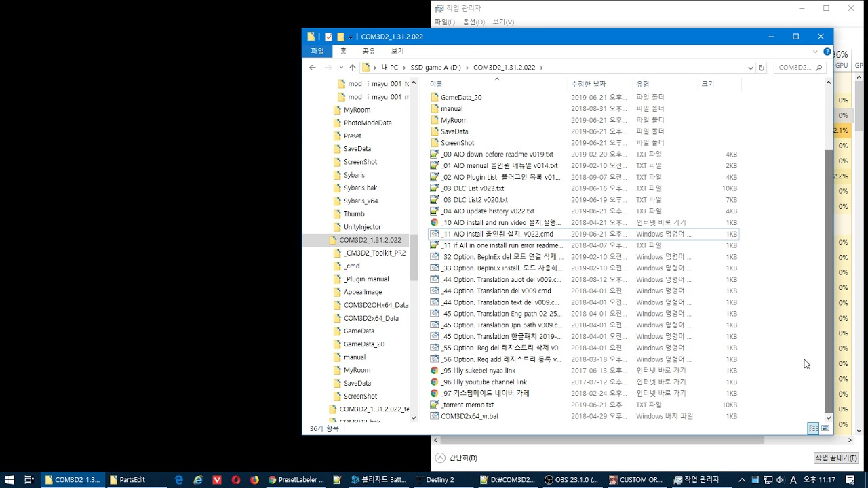868x488 pixels.
Task: Sort by 유형 column header
Action: tap(642, 84)
